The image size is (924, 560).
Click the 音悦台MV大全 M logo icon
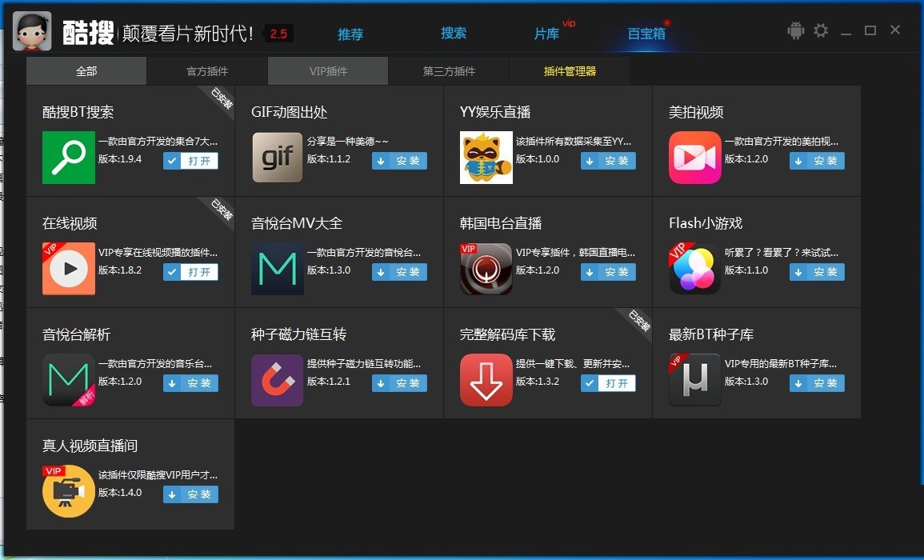(x=277, y=269)
